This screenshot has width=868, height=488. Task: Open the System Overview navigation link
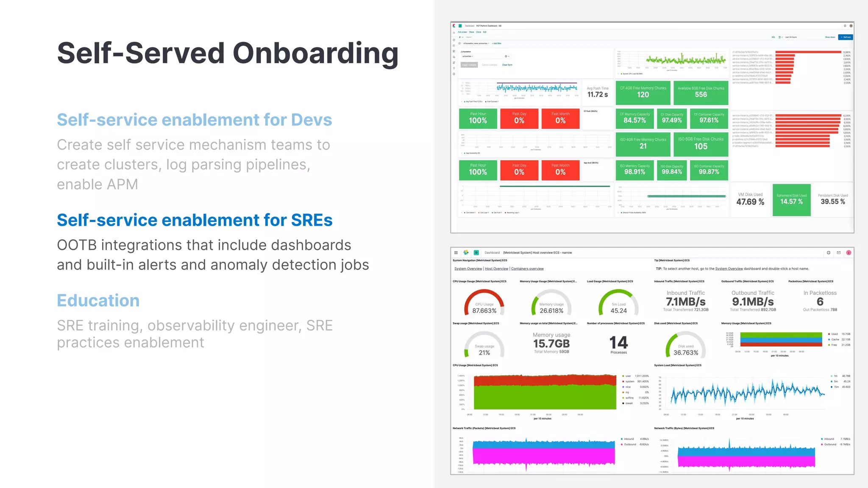coord(468,269)
